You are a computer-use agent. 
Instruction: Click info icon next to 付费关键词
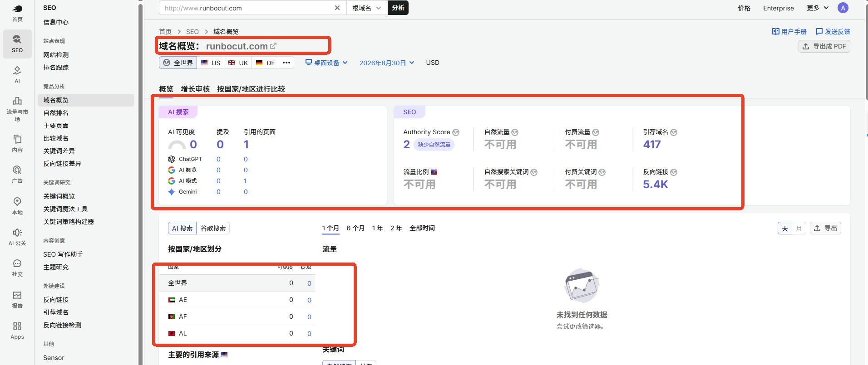tap(602, 172)
